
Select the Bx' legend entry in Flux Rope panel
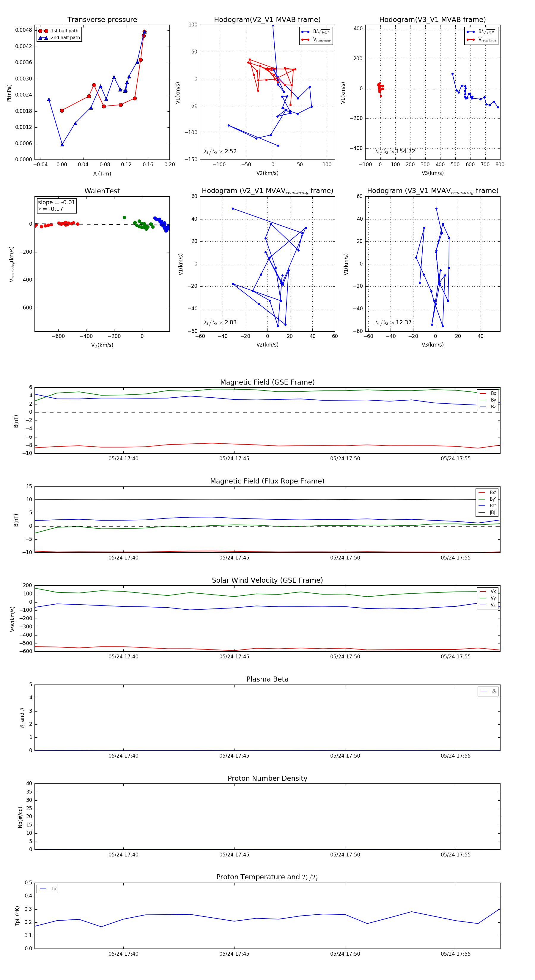(487, 492)
